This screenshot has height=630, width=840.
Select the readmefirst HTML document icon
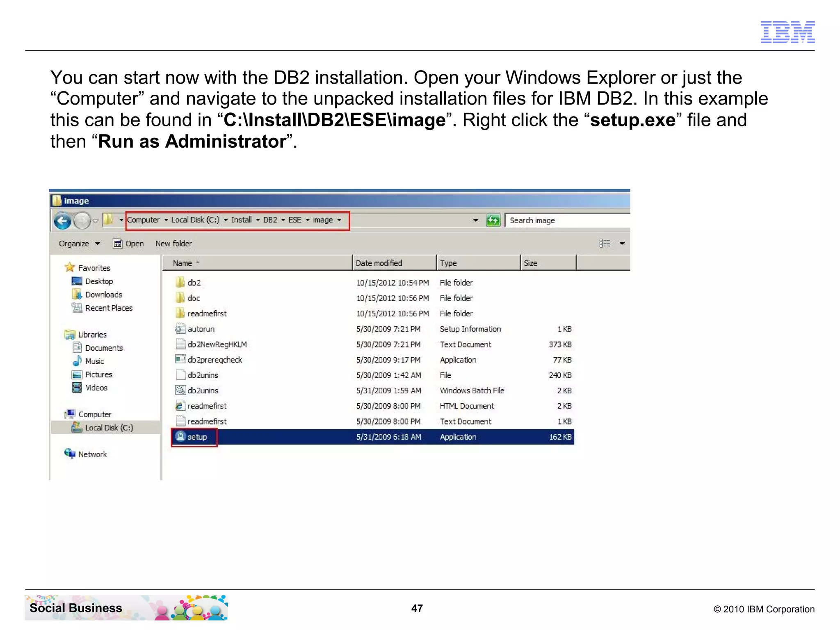[x=180, y=406]
